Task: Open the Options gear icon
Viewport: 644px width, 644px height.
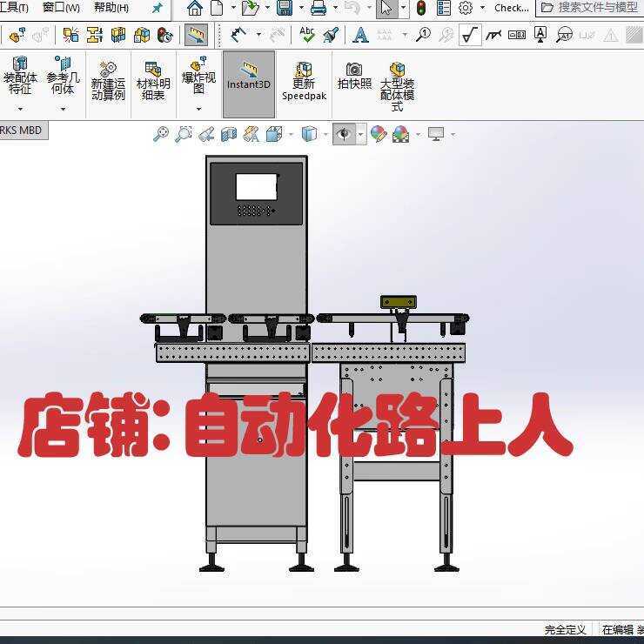Action: coord(466,9)
